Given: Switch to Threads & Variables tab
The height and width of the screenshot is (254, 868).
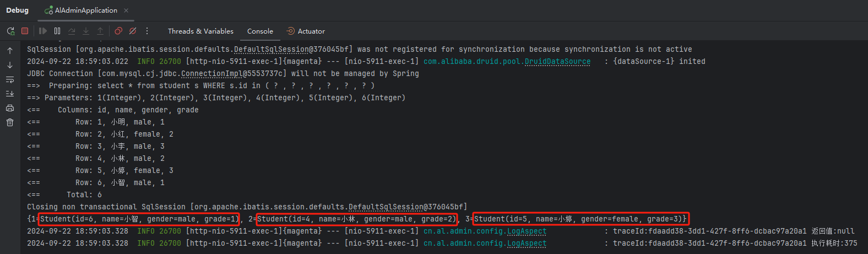Looking at the screenshot, I should [200, 31].
